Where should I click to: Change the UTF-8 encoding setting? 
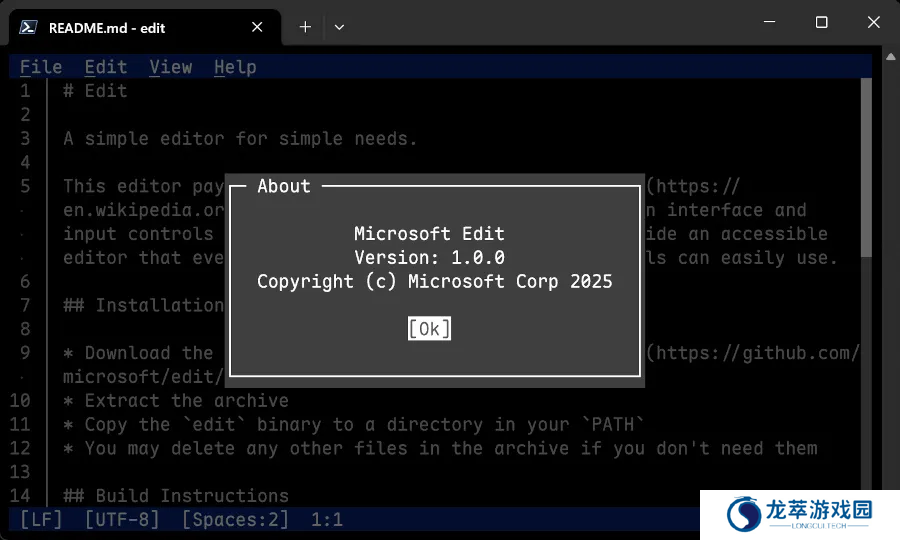coord(122,520)
